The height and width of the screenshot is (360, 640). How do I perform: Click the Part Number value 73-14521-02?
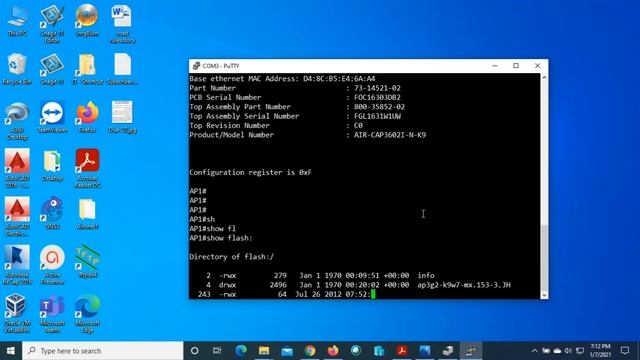(377, 88)
